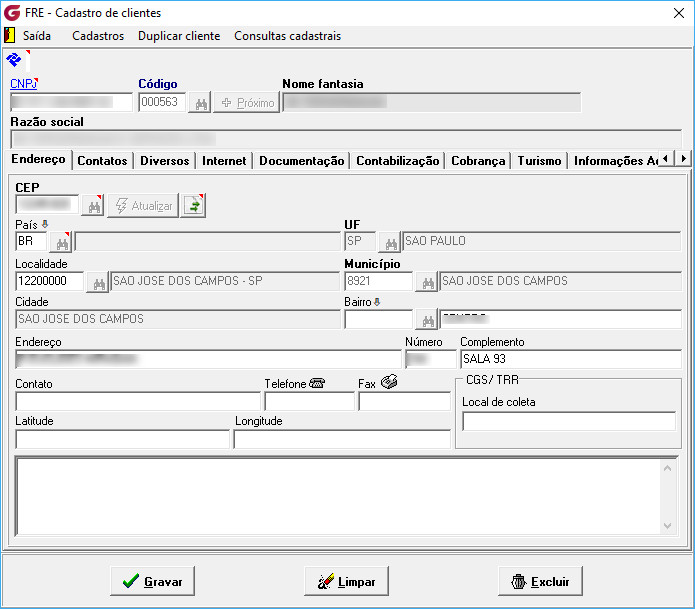Click the Fax input field
The width and height of the screenshot is (695, 609).
[405, 402]
